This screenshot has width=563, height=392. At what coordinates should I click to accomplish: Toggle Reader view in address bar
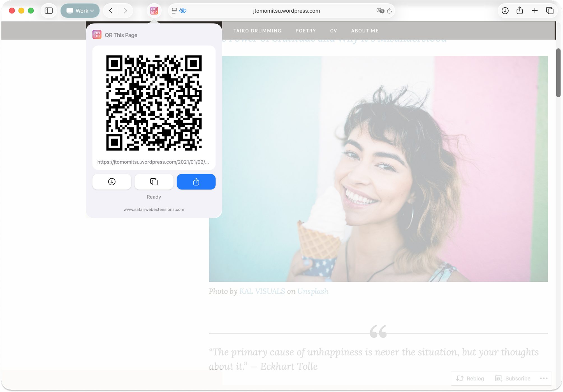pyautogui.click(x=174, y=11)
